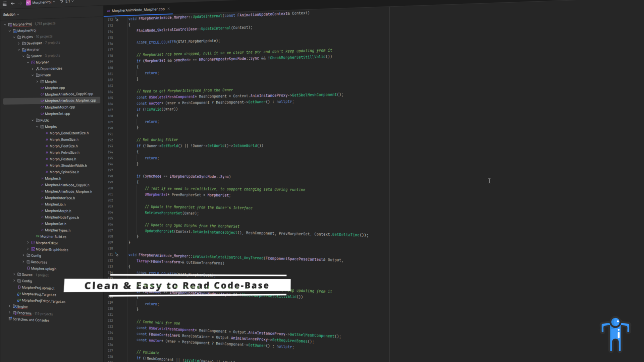The height and width of the screenshot is (362, 644).
Task: Open MorpherProj.uproject file
Action: click(x=38, y=288)
